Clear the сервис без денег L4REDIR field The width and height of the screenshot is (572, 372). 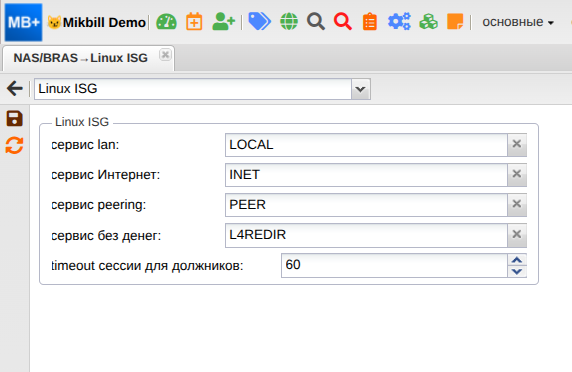pyautogui.click(x=517, y=235)
